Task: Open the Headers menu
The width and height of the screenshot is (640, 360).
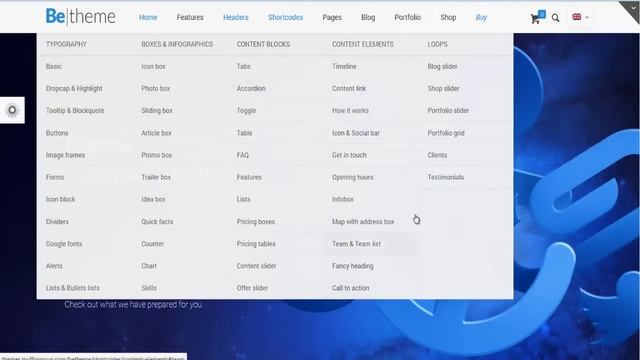Action: (x=236, y=18)
